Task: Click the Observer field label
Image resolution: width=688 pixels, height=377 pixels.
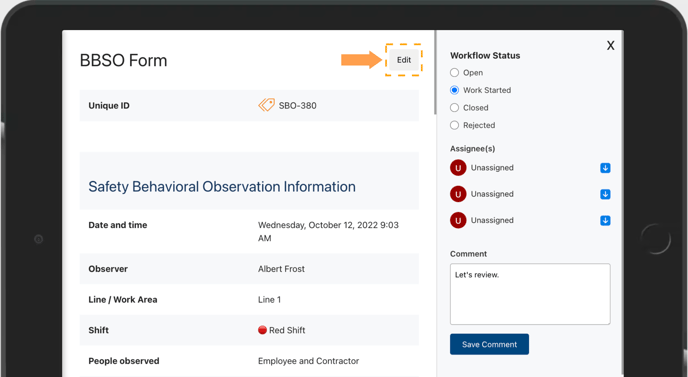Action: [x=108, y=269]
